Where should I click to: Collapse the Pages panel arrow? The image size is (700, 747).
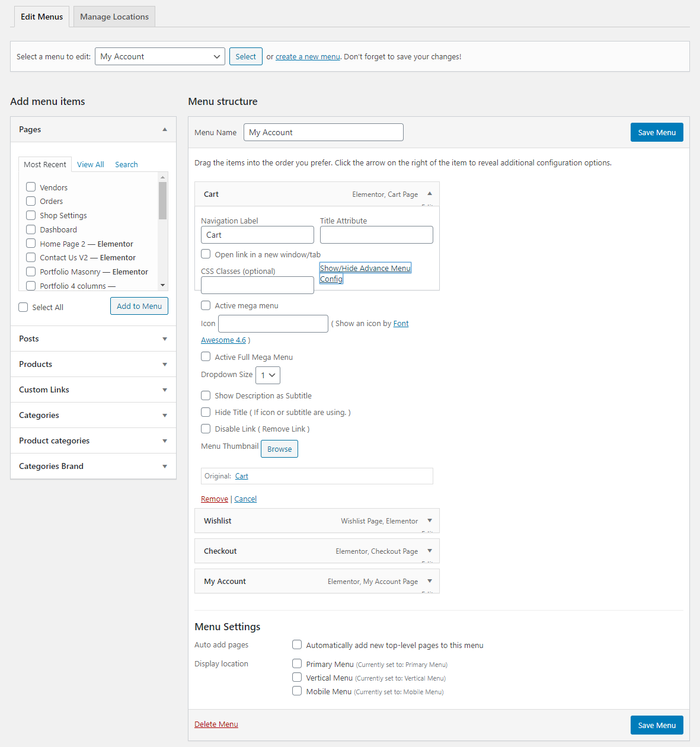165,129
